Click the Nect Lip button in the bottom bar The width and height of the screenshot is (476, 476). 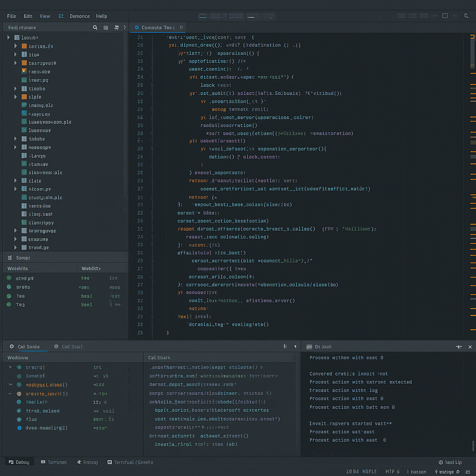[450, 462]
